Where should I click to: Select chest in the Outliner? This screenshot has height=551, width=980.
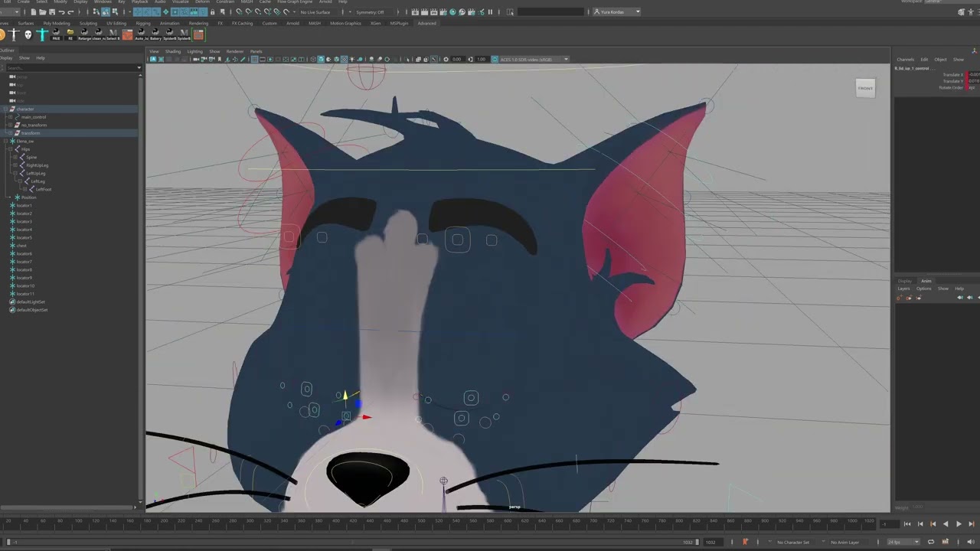coord(21,246)
